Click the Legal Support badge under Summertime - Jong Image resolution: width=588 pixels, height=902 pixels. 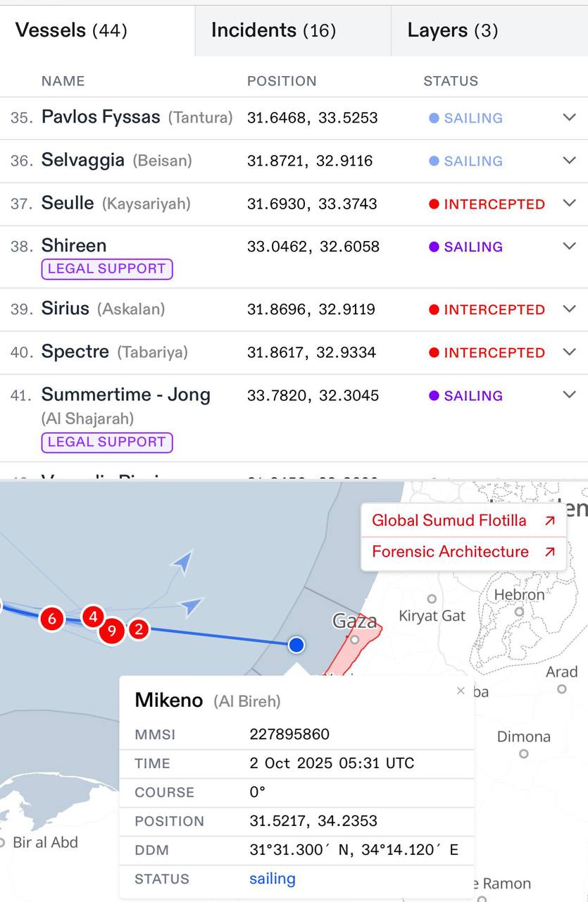click(107, 442)
